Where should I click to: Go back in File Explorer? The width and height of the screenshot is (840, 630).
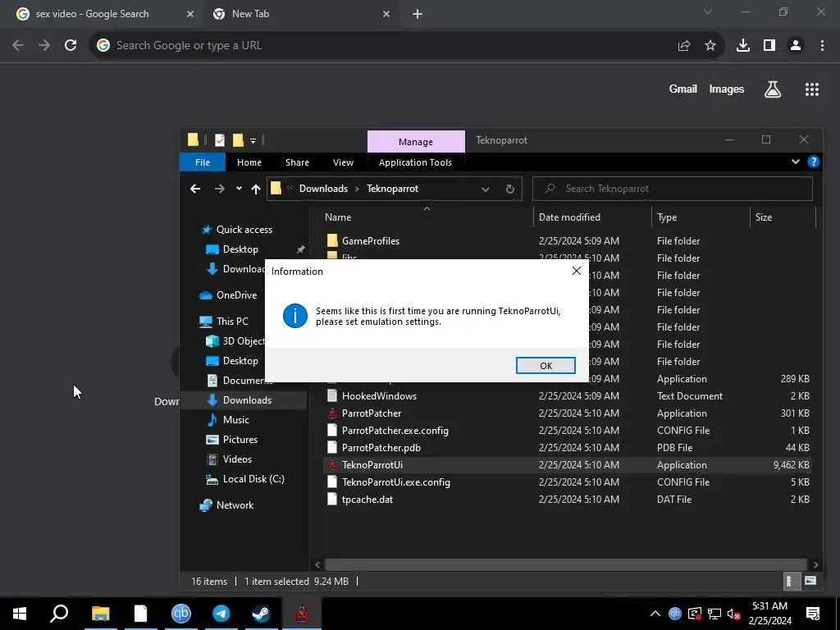click(195, 189)
